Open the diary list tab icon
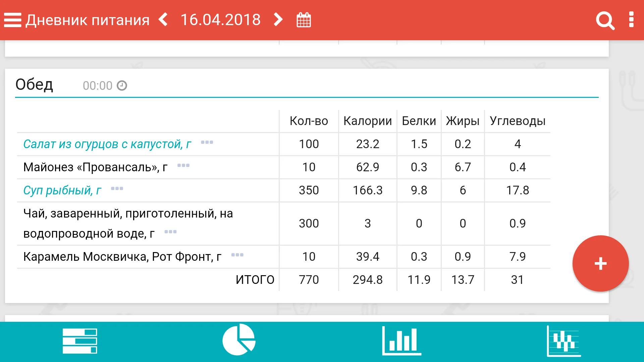The image size is (644, 362). 80,341
